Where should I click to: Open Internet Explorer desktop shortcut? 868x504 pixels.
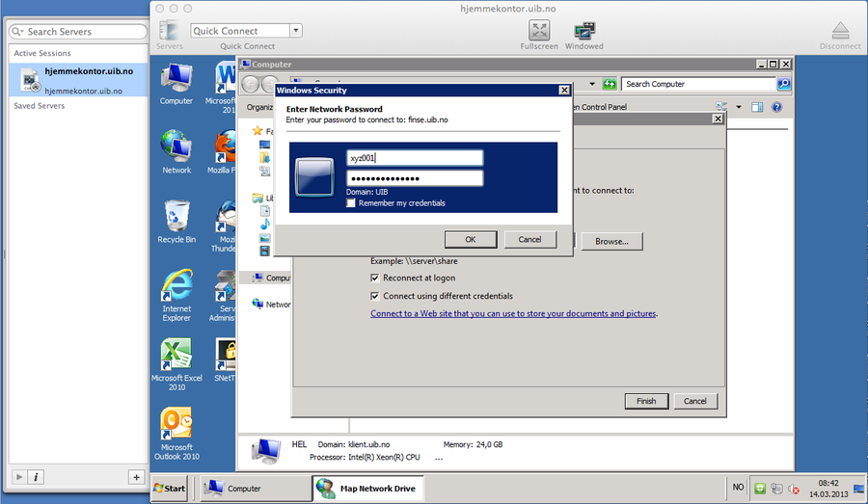click(176, 286)
